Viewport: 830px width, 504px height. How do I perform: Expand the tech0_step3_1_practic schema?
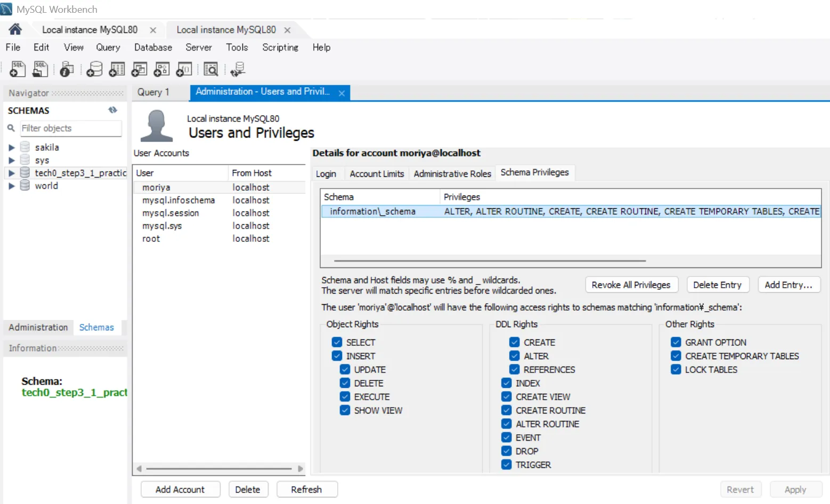point(11,173)
